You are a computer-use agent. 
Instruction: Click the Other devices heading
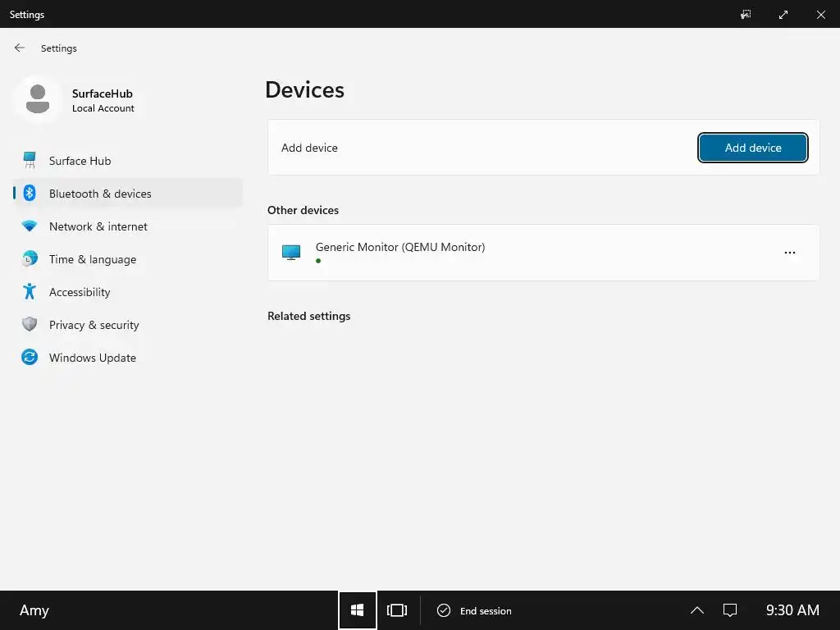point(304,210)
